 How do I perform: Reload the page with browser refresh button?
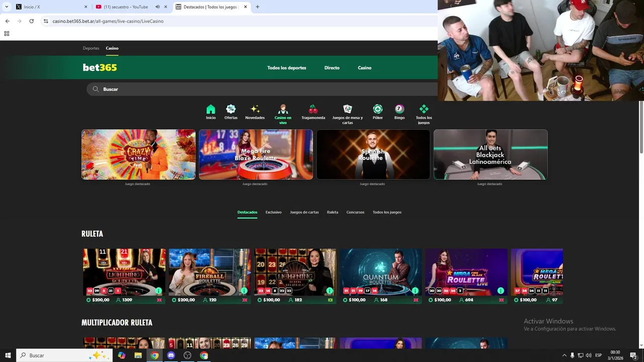[x=31, y=21]
